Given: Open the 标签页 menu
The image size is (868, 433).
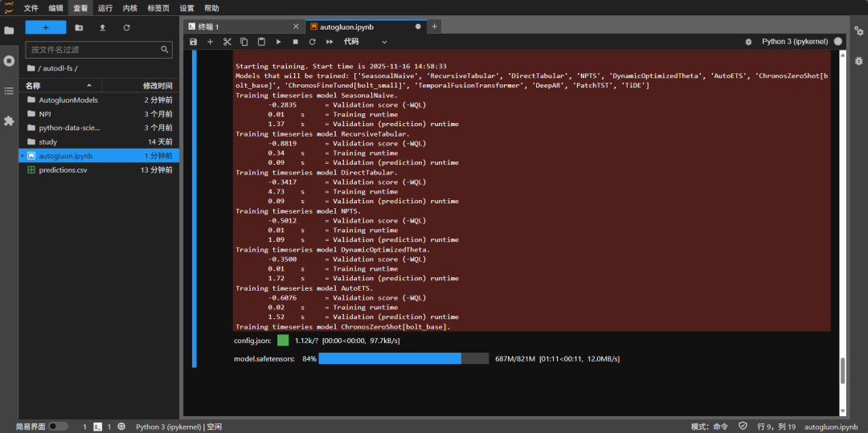Looking at the screenshot, I should [x=159, y=8].
